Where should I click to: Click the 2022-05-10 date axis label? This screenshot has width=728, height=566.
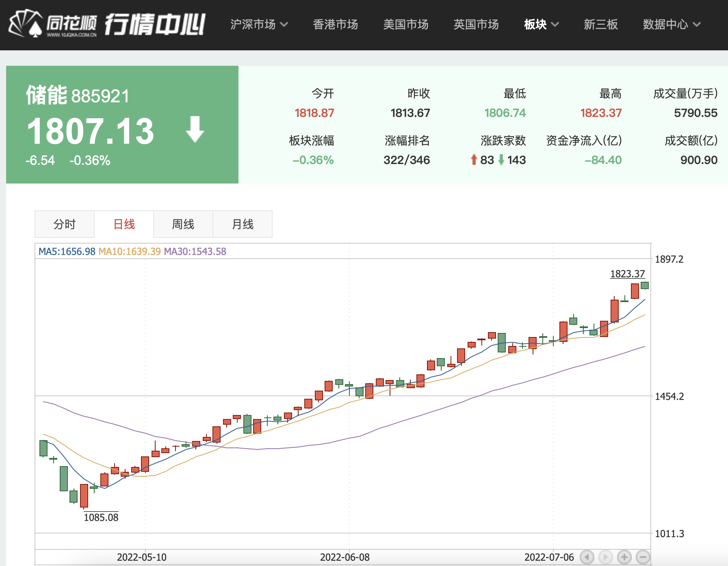pos(142,557)
